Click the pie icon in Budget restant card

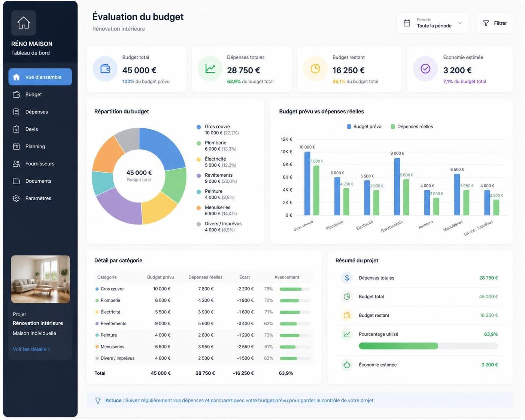[315, 69]
